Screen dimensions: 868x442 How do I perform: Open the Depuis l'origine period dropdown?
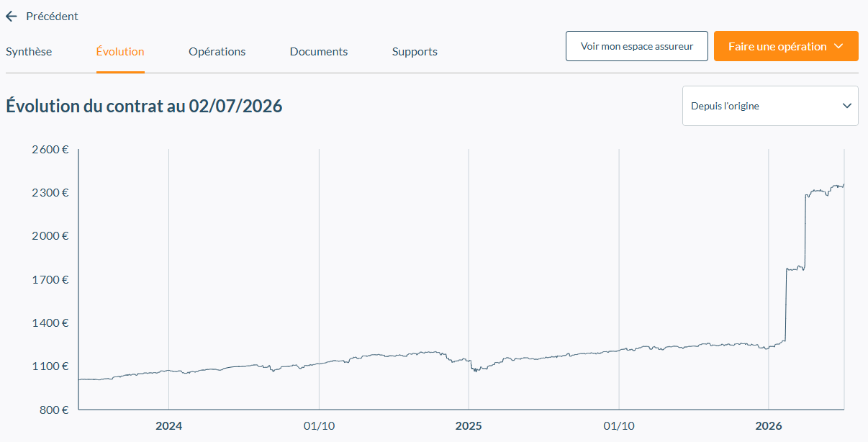[x=770, y=106]
